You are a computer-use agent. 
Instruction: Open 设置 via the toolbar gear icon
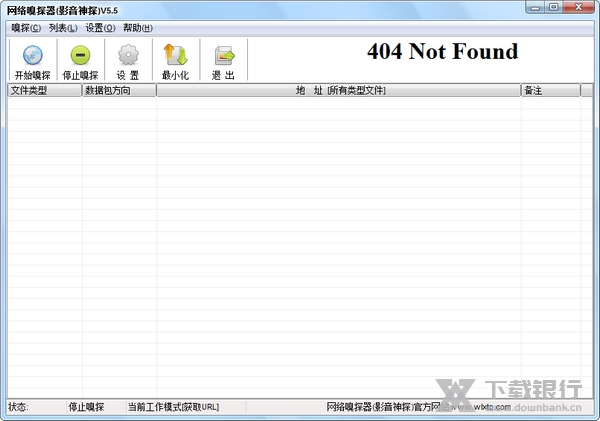(128, 60)
